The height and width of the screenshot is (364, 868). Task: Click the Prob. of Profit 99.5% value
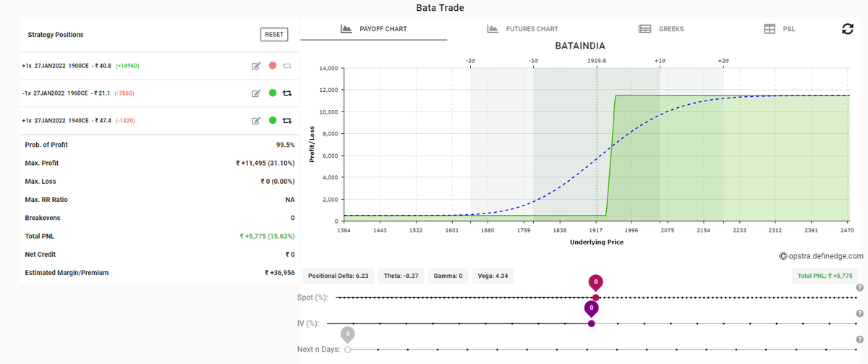[285, 145]
